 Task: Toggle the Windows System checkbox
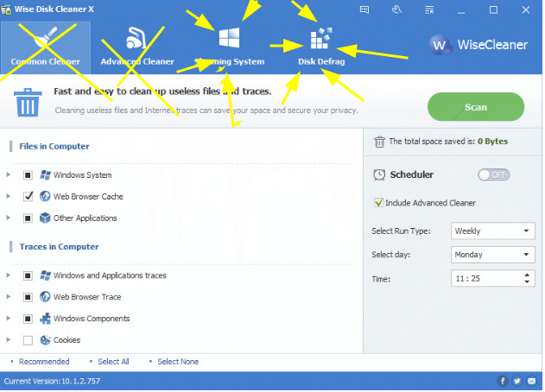[28, 176]
